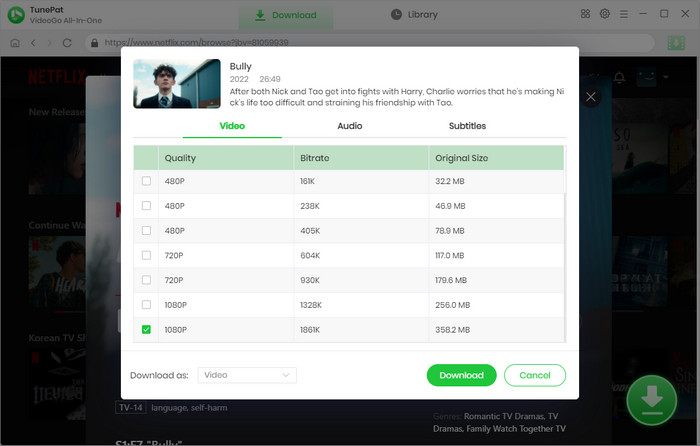
Task: Open the settings gear icon
Action: tap(604, 14)
